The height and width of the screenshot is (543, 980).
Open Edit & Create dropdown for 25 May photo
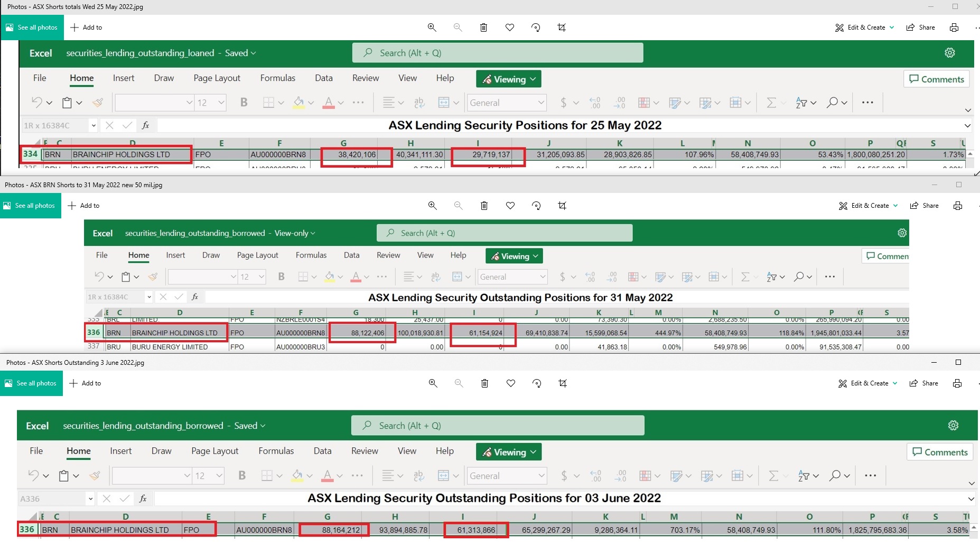(x=865, y=27)
